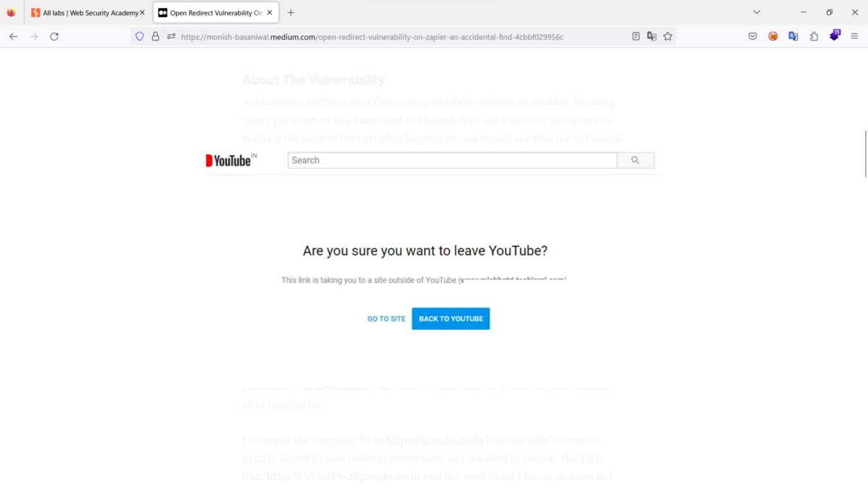
Task: Open the blue translate extension in toolbar
Action: [793, 36]
